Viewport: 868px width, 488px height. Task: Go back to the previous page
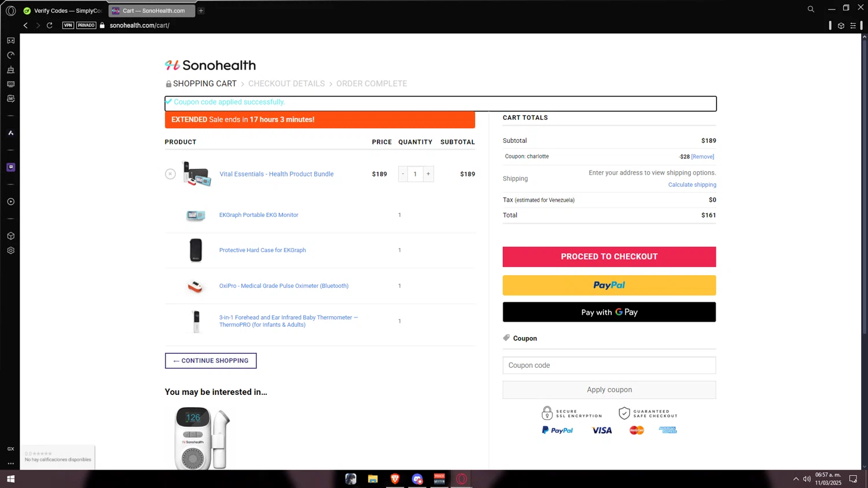[x=25, y=25]
